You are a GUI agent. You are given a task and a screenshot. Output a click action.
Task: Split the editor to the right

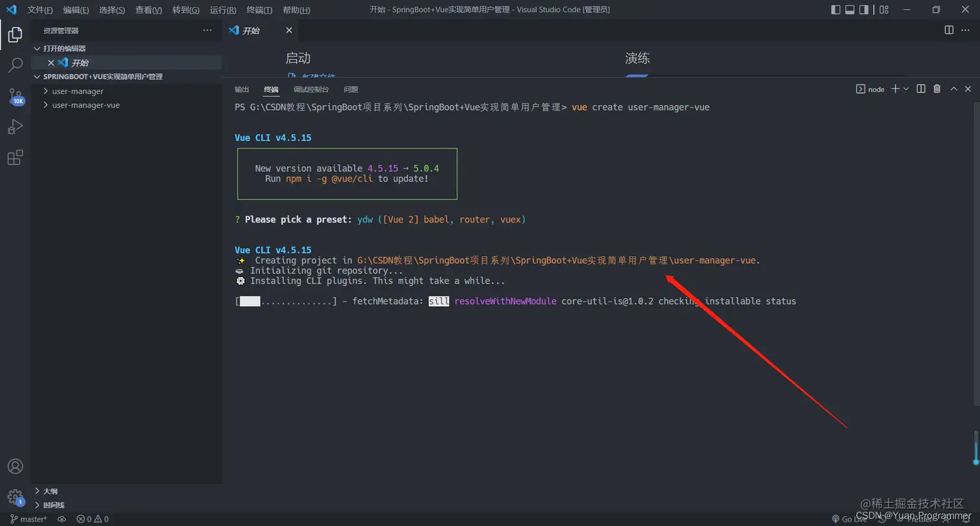coord(949,30)
